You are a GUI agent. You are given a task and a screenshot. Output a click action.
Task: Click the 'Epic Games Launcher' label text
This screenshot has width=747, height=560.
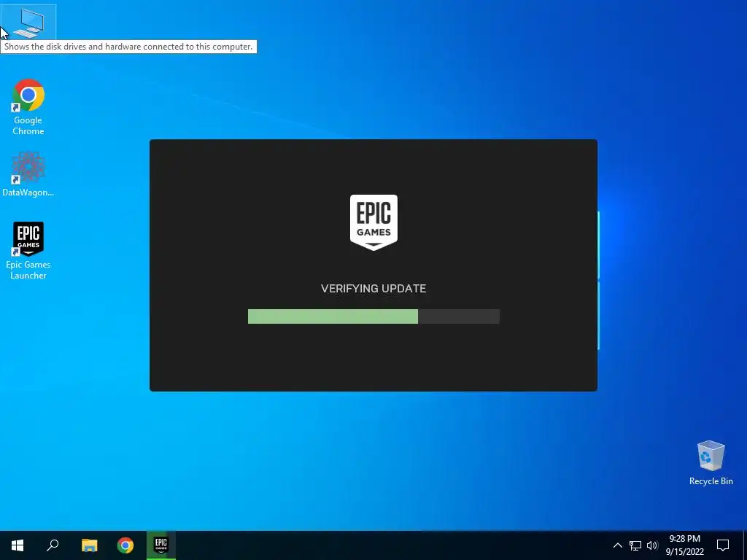point(28,270)
